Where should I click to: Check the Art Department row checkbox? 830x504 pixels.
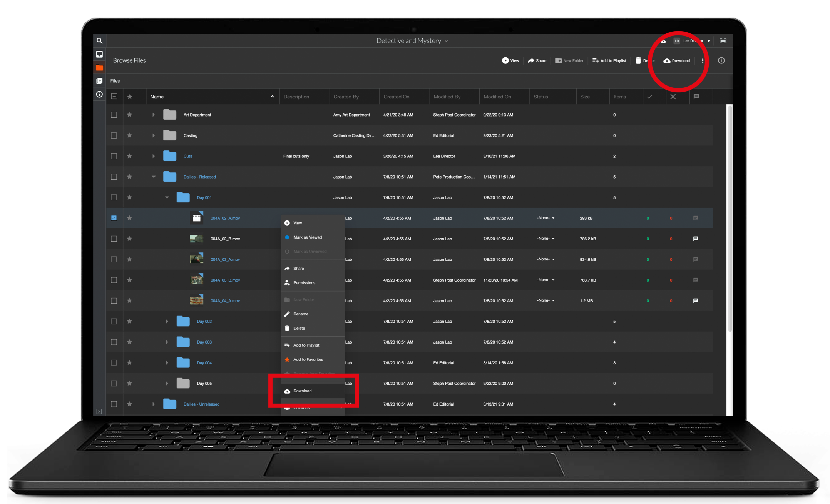click(114, 115)
